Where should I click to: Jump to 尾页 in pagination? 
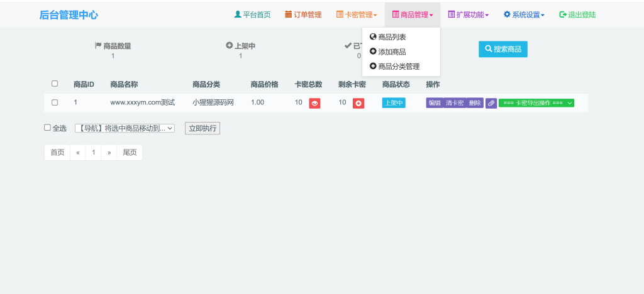point(130,153)
